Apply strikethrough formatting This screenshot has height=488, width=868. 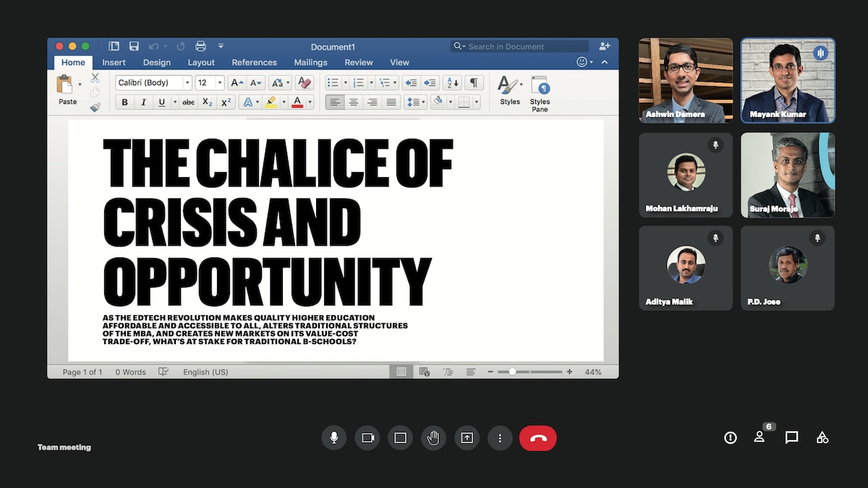tap(188, 100)
